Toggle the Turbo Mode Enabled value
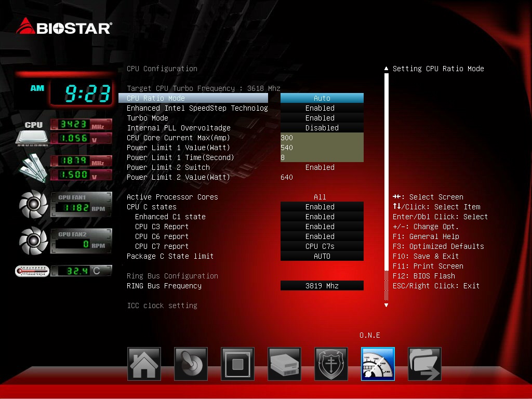Screen dimensions: 532x399 pyautogui.click(x=322, y=118)
